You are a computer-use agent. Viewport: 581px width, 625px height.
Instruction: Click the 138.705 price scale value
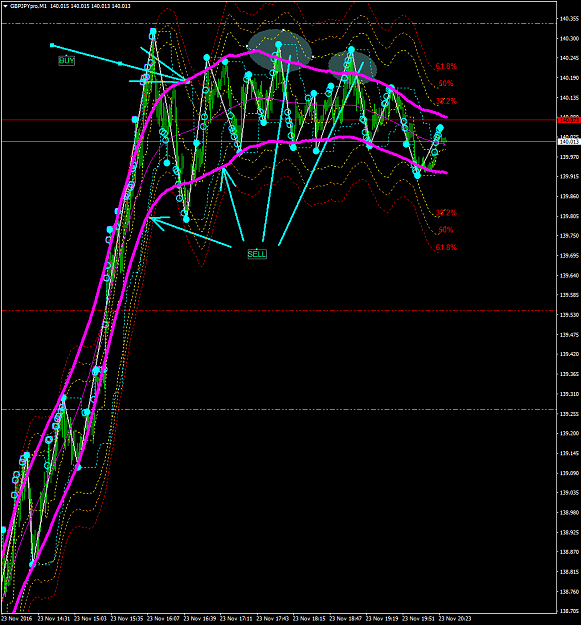[x=569, y=611]
